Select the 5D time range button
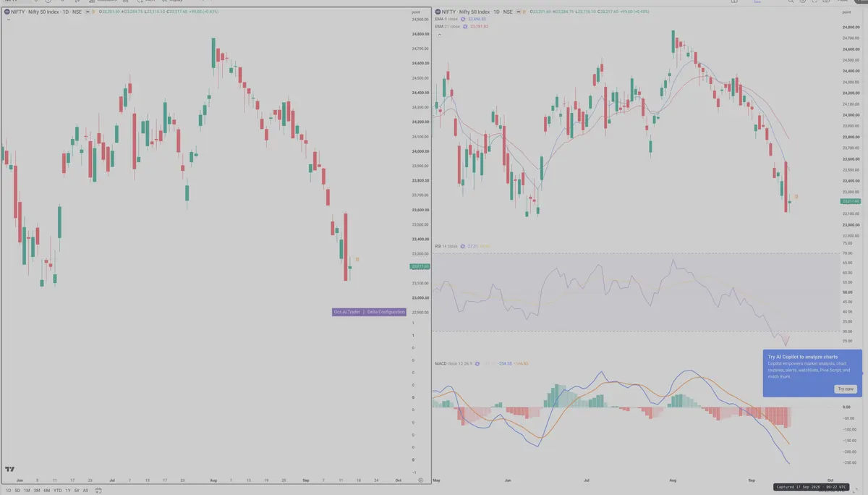This screenshot has height=495, width=868. 17,491
